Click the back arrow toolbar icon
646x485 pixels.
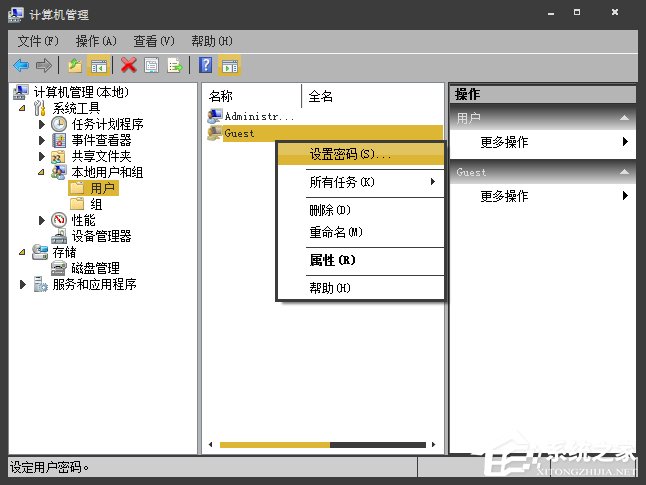tap(20, 65)
